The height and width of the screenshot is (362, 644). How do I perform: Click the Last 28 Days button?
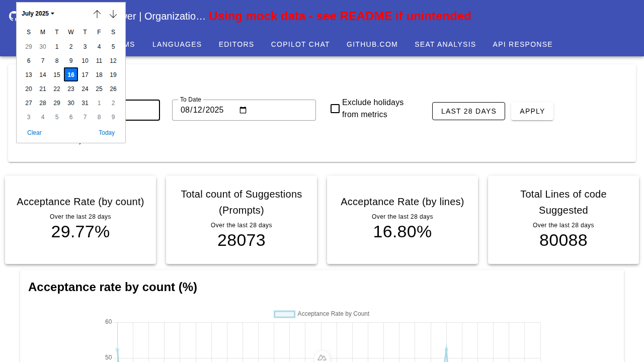point(468,111)
